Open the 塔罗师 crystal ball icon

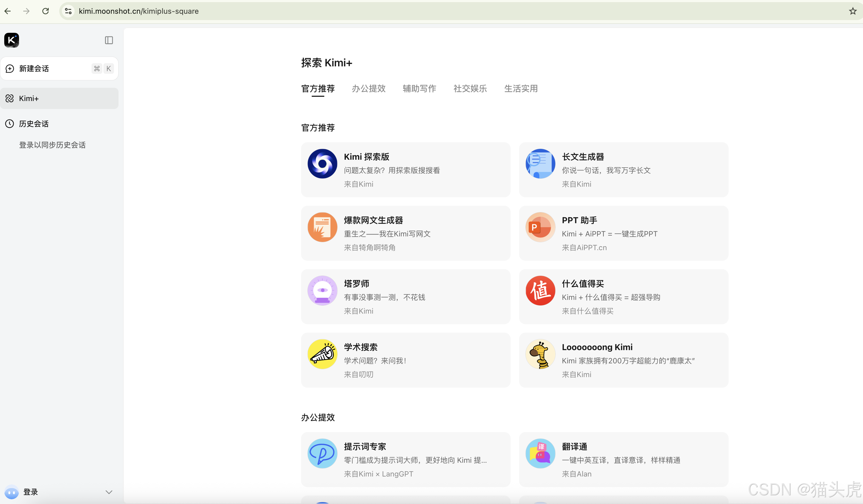pyautogui.click(x=322, y=290)
